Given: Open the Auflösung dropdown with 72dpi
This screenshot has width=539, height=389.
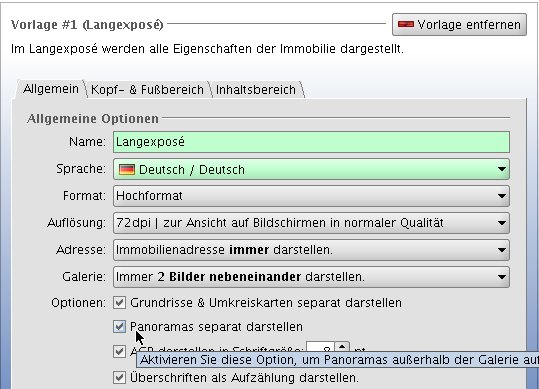Looking at the screenshot, I should [311, 223].
